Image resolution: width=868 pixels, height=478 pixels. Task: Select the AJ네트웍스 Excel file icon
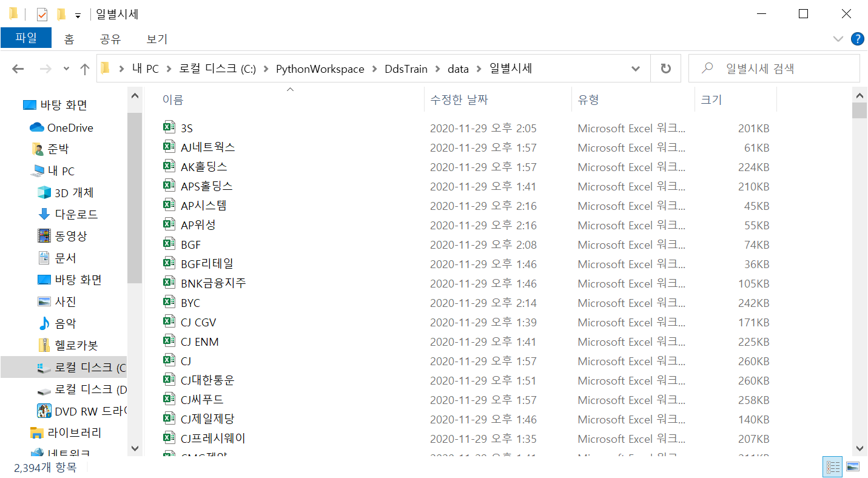click(x=169, y=146)
